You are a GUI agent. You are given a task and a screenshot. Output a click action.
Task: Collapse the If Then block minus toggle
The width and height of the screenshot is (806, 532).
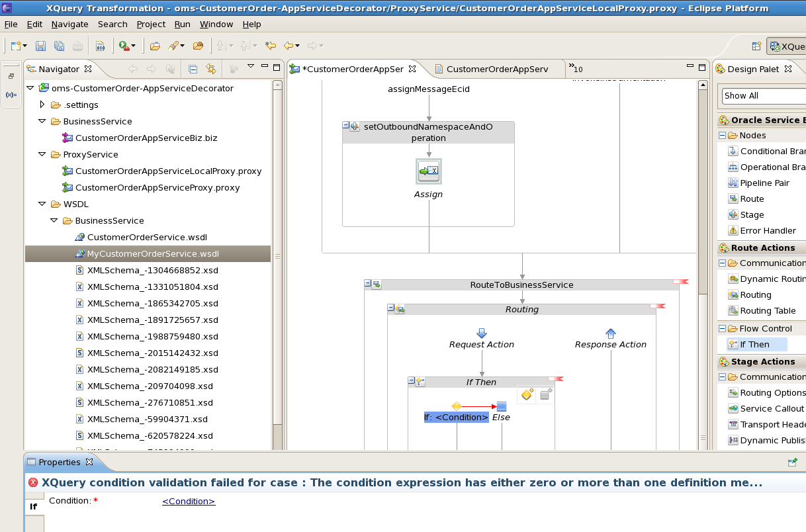tap(412, 381)
